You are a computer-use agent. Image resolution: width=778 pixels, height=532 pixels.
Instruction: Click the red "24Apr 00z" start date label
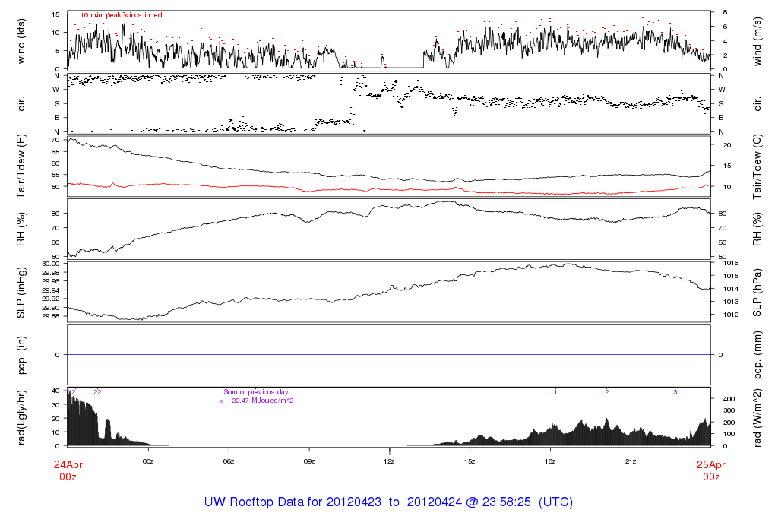[x=68, y=469]
